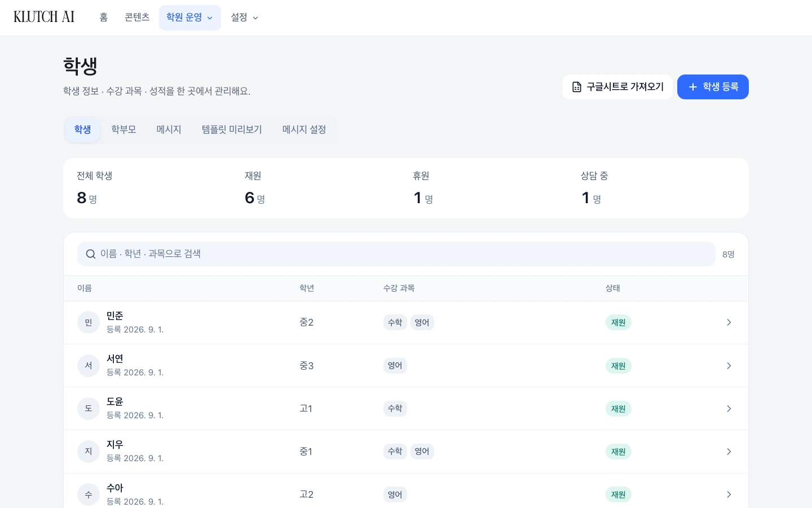Click 서연's 재원 status badge
Viewport: 812px width, 508px height.
point(619,366)
